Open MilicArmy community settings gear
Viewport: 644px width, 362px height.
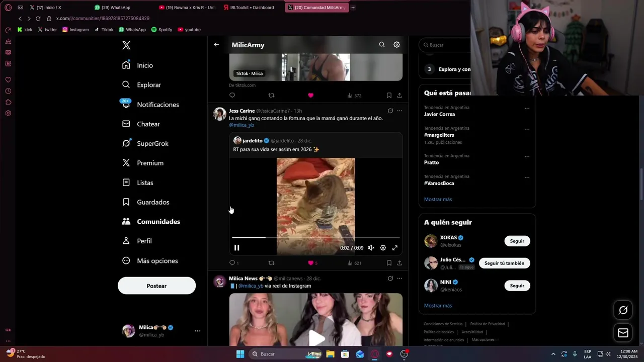tap(396, 45)
